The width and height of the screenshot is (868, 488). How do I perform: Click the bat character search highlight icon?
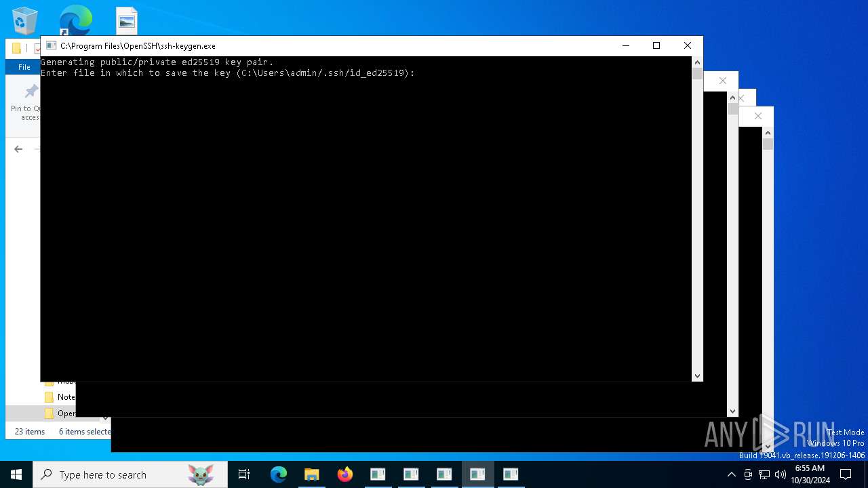pyautogui.click(x=201, y=474)
